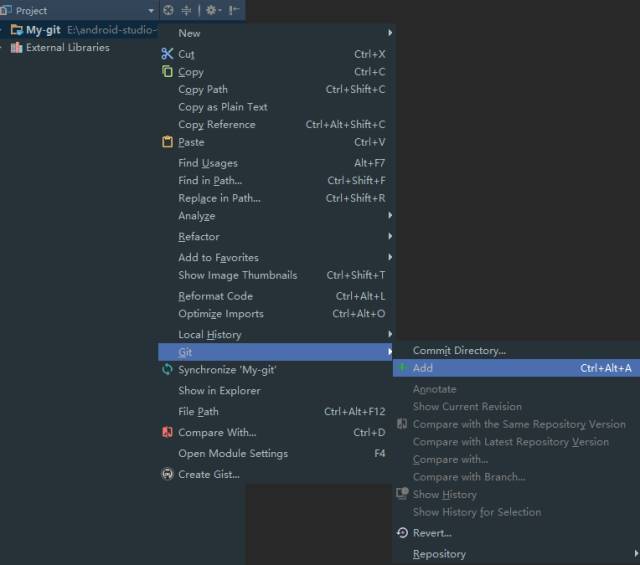This screenshot has height=565, width=640.
Task: Click the My-git folder icon
Action: pos(17,30)
